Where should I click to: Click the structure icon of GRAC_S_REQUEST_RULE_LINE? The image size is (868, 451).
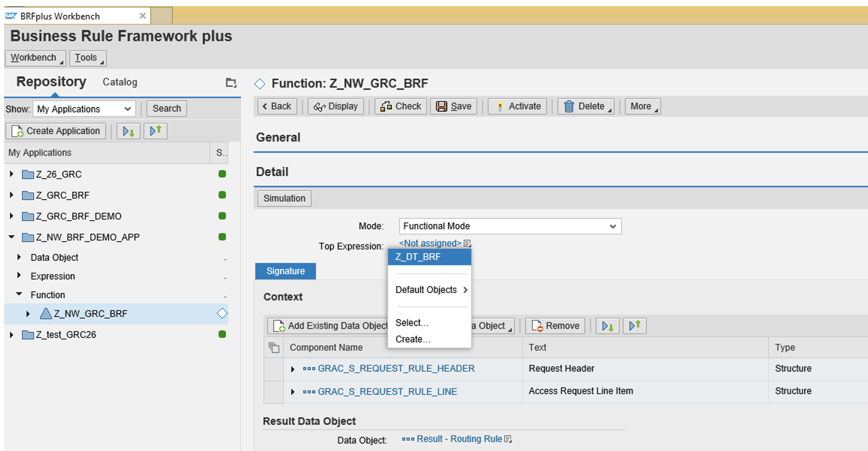(309, 392)
